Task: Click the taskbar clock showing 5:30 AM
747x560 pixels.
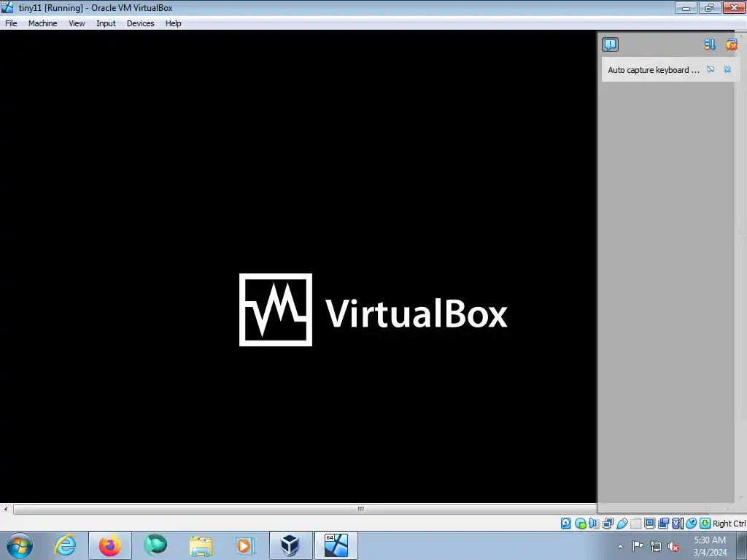Action: (710, 545)
